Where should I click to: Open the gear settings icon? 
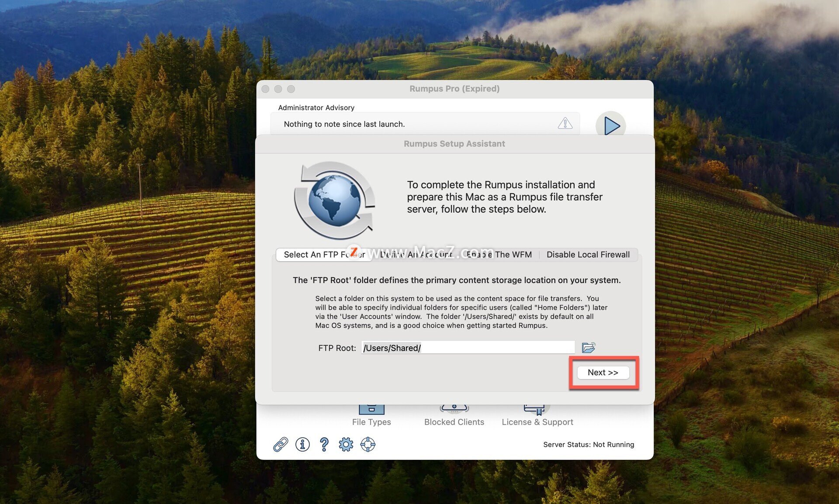tap(346, 445)
